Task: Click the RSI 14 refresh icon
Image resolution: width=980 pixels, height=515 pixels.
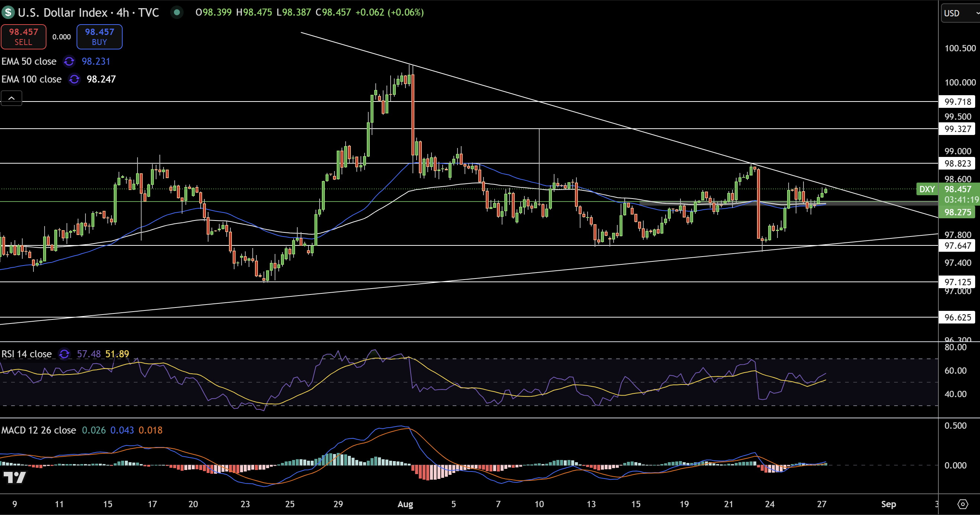Action: point(64,354)
